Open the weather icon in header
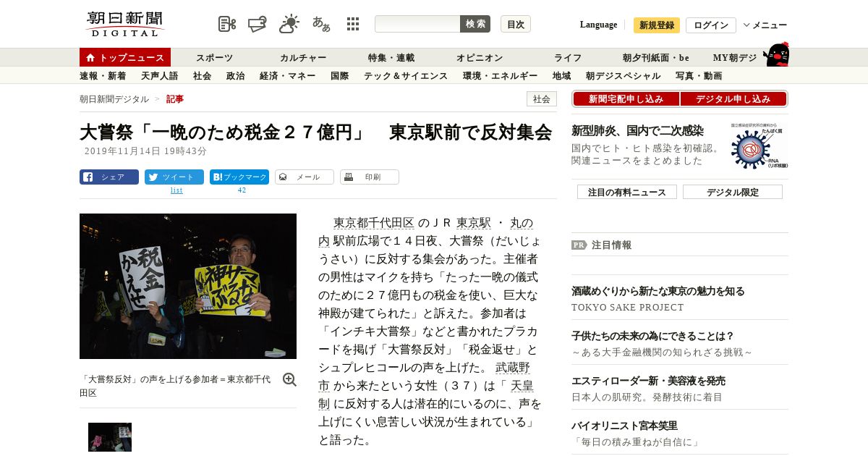Viewport: 868px width, 456px height. click(289, 24)
